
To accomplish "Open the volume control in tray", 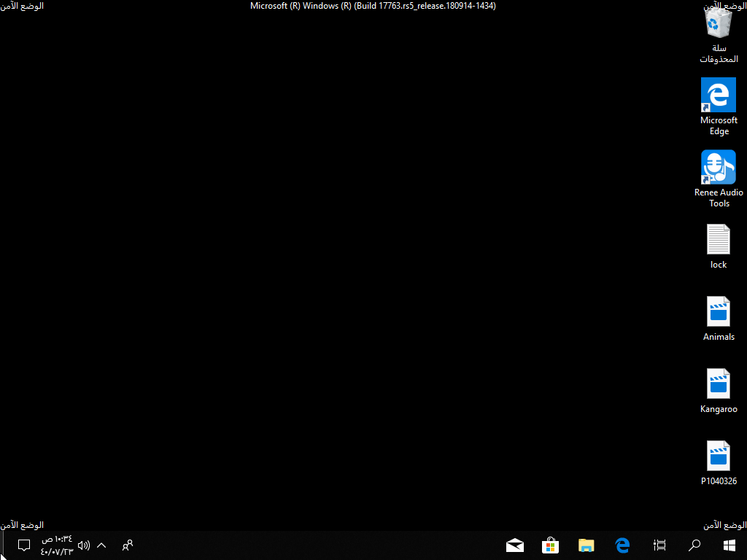I will 84,545.
